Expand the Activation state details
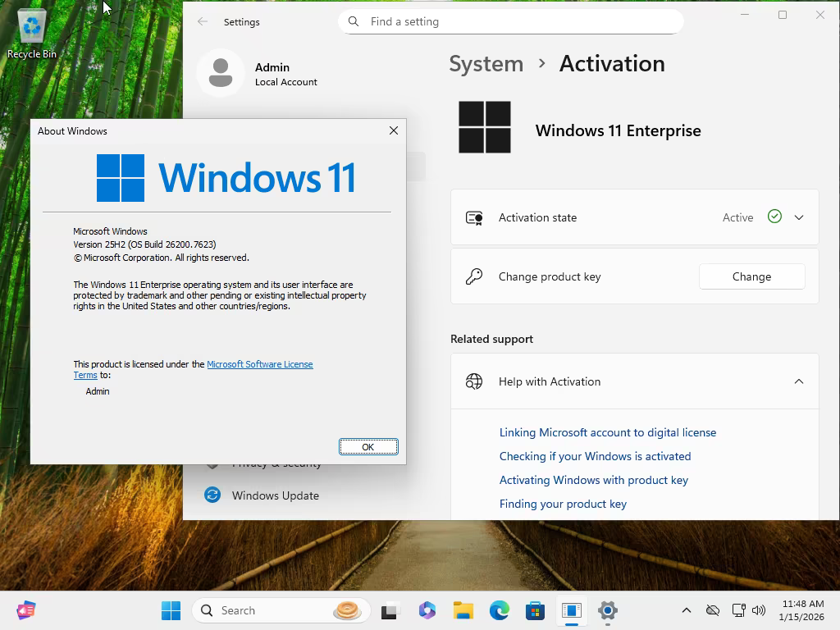 799,217
